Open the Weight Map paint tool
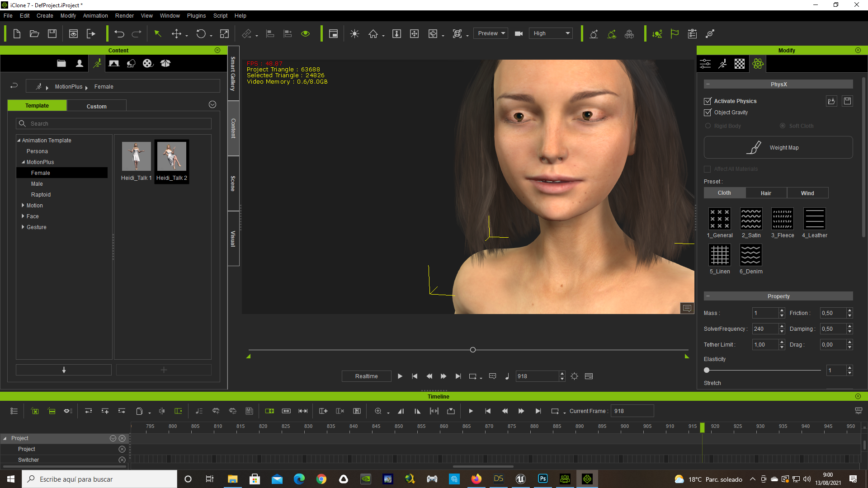Image resolution: width=868 pixels, height=488 pixels. (x=778, y=147)
